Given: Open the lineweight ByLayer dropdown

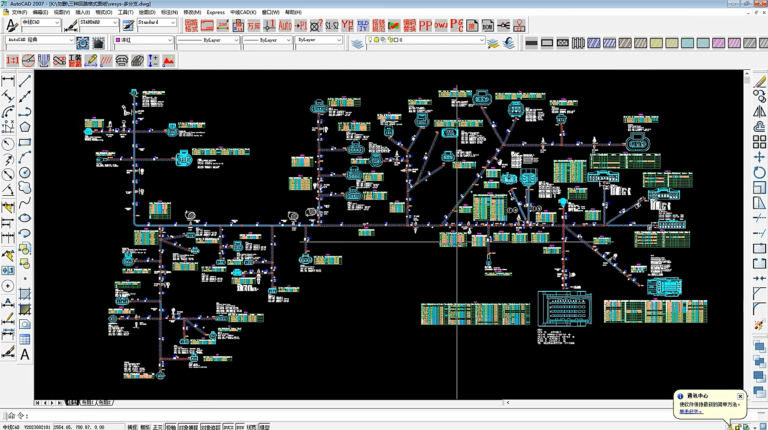Looking at the screenshot, I should coord(267,40).
